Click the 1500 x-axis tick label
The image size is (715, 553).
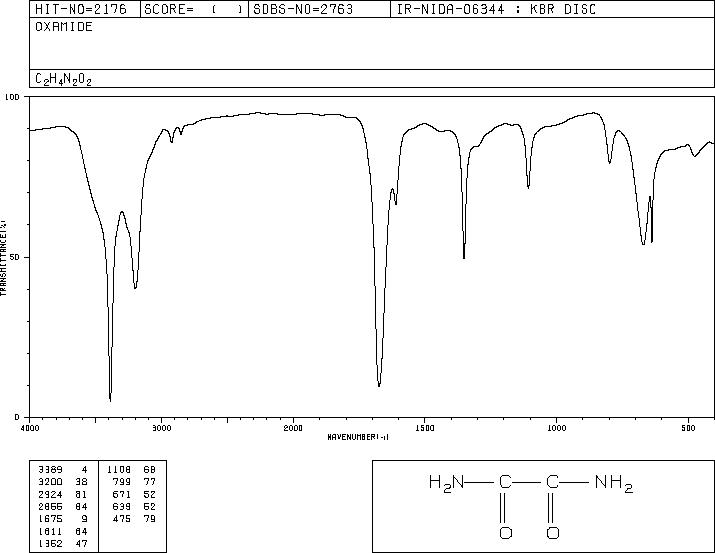pos(425,428)
